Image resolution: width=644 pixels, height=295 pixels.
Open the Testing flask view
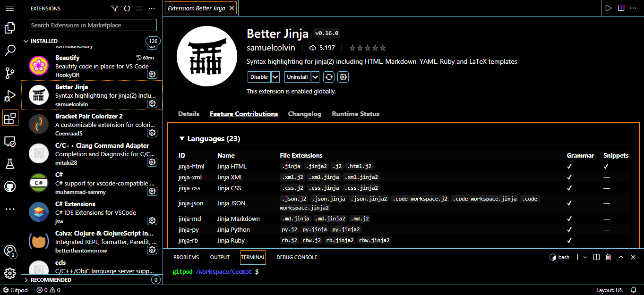click(10, 163)
